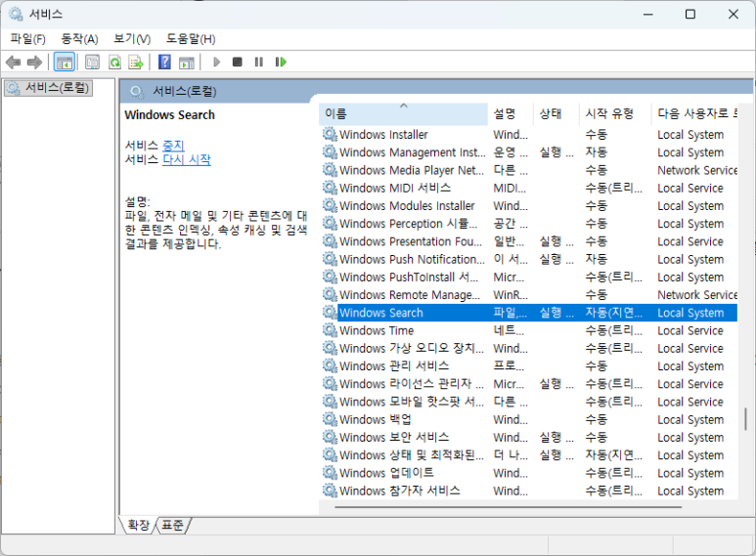
Task: Refresh the services list using toolbar icon
Action: 114,63
